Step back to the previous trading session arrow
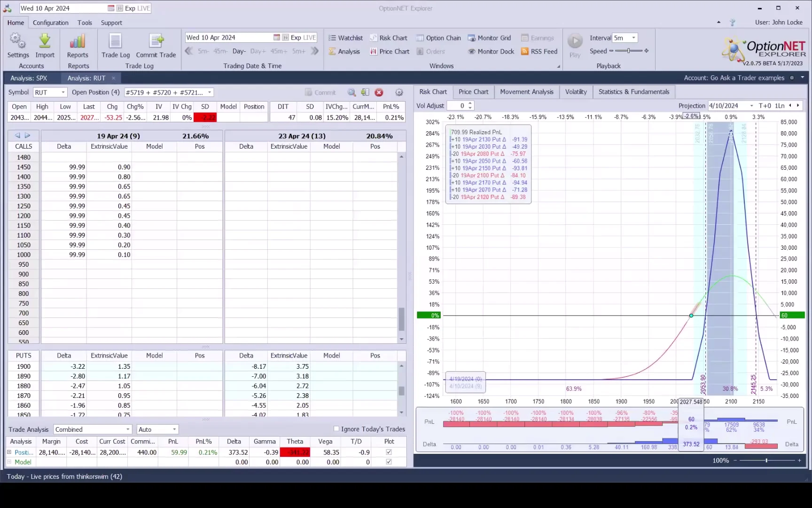812x508 pixels. pyautogui.click(x=189, y=51)
